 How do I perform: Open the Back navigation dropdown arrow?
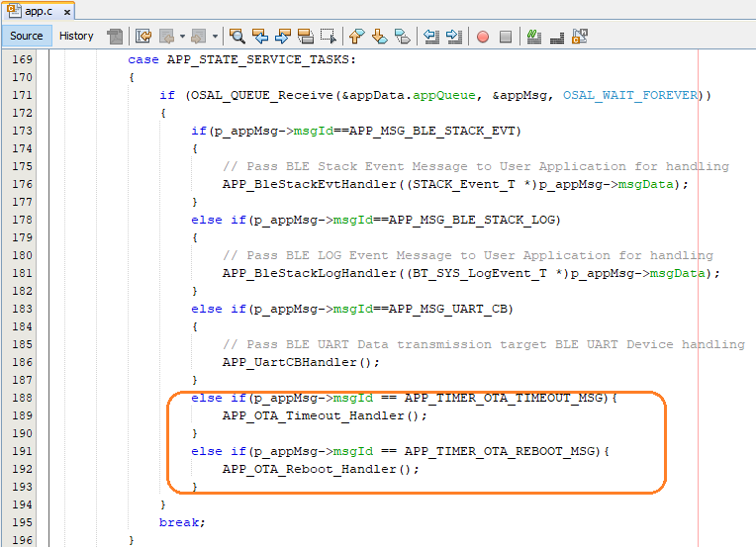tap(182, 37)
